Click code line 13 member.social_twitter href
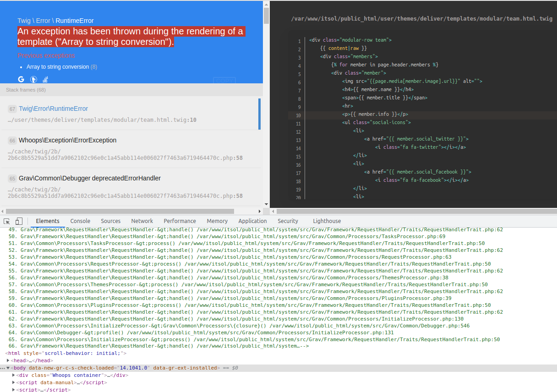Screen dimensions: 557x392 click(x=416, y=139)
